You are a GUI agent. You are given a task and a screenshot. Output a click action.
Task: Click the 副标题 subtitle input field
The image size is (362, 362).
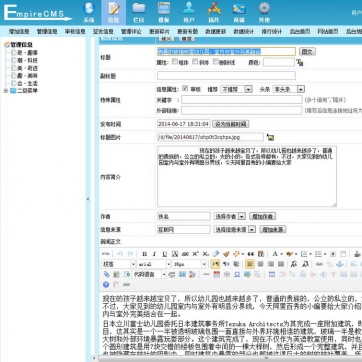(226, 76)
